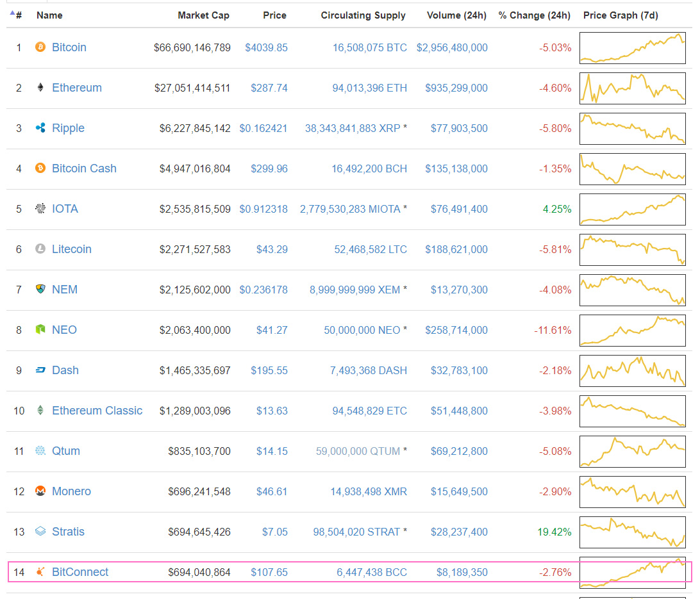Image resolution: width=700 pixels, height=599 pixels.
Task: Open the Bitcoin Cash page link
Action: 84,168
